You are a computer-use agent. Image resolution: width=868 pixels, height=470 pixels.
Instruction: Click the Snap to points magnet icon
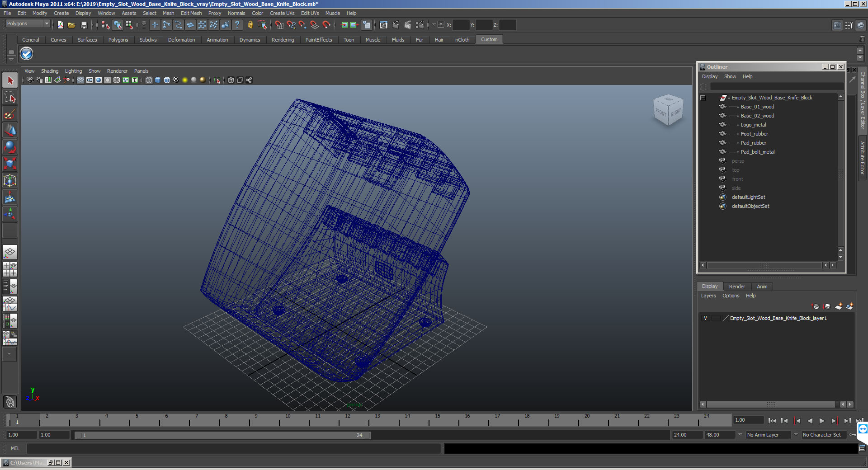click(x=302, y=25)
